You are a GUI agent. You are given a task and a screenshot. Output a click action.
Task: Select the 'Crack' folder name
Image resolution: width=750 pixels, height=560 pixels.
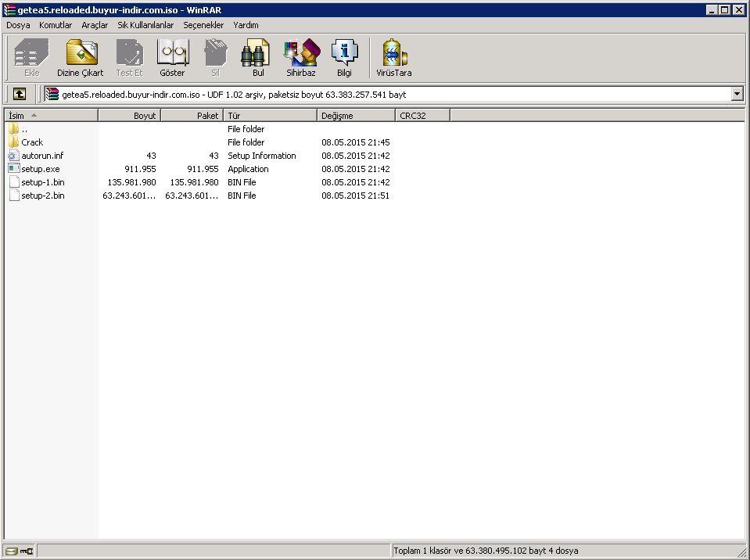pyautogui.click(x=32, y=142)
